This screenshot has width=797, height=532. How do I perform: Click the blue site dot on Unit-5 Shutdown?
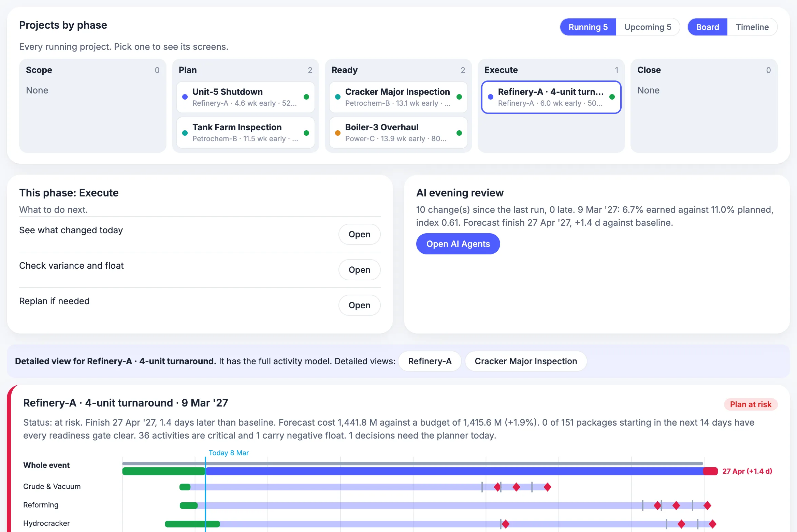185,97
